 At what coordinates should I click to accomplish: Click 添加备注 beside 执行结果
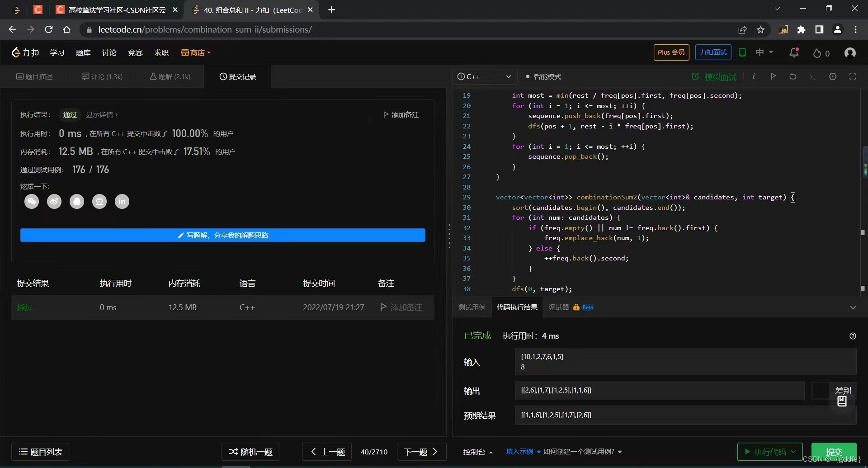click(x=401, y=115)
